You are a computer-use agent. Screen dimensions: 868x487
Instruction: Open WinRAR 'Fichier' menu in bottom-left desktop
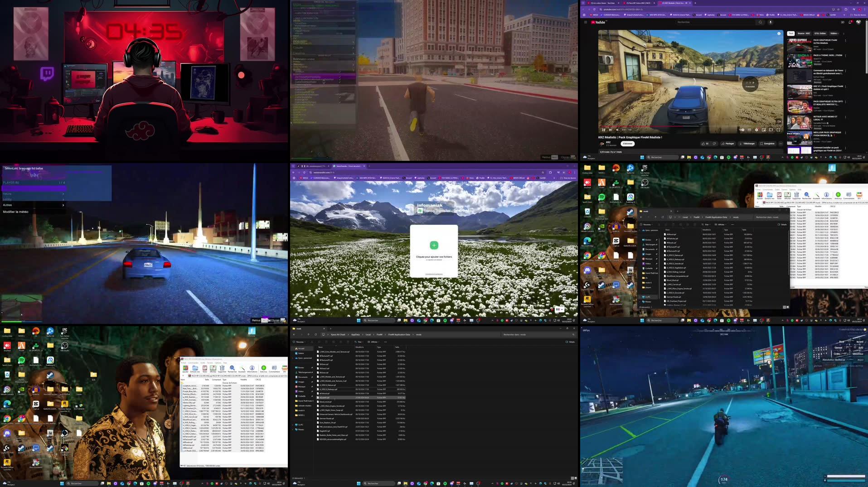coord(183,362)
